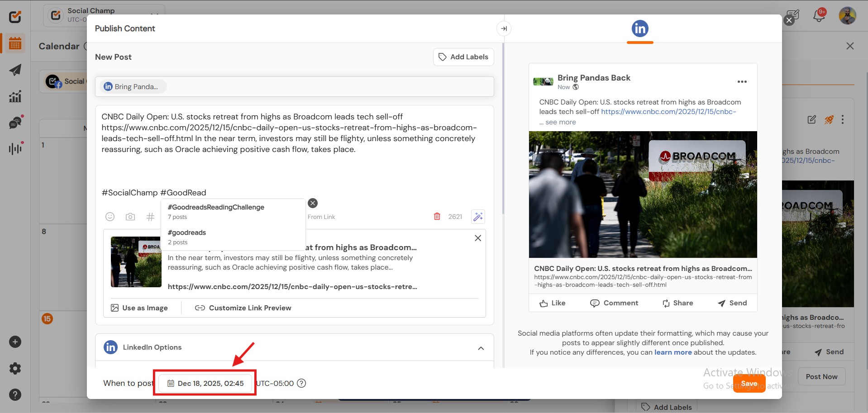Select the #GoodreadsReadingChallenge hashtag suggestion
868x413 pixels.
[216, 207]
